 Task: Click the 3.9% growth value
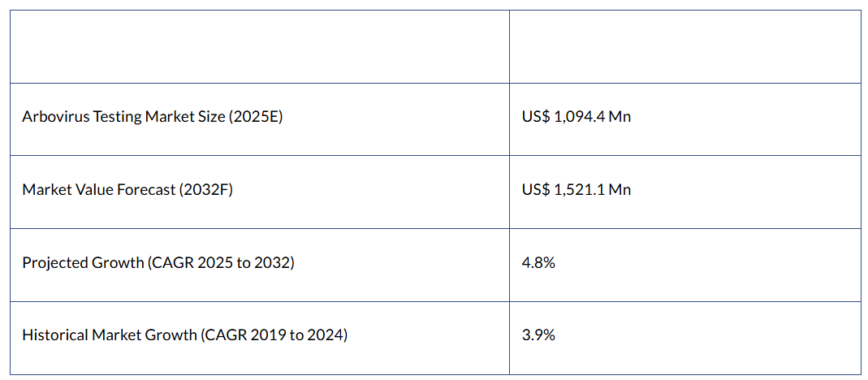click(539, 335)
